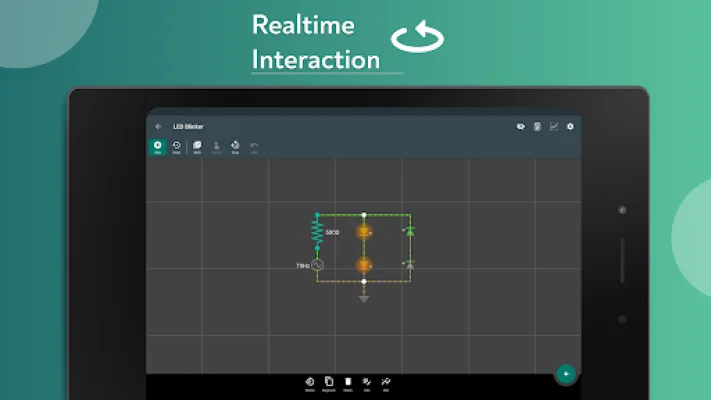The height and width of the screenshot is (400, 711).
Task: Open the settings gear
Action: click(x=570, y=126)
